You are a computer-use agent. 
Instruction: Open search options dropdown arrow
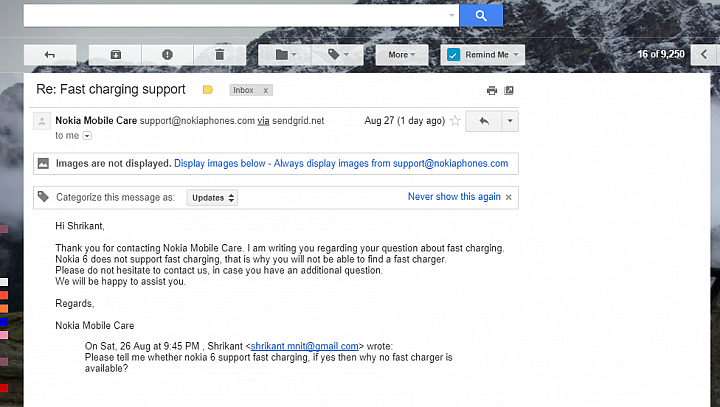pos(452,16)
